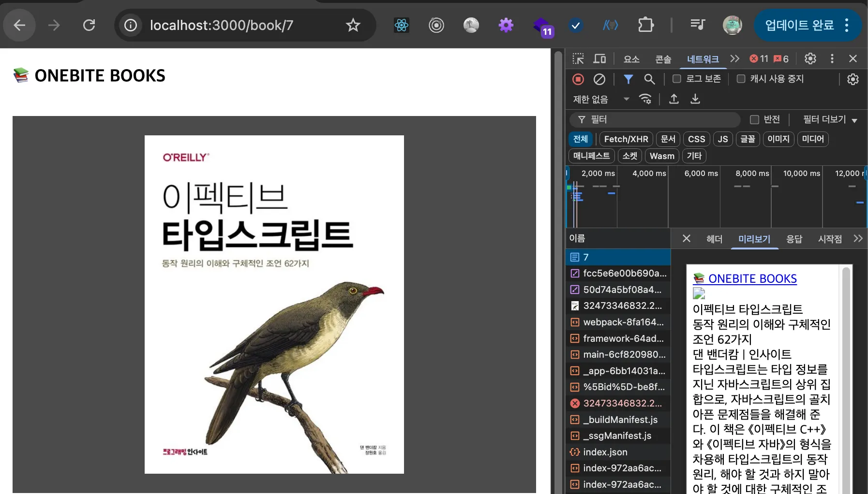Open the React DevTools extension in Chrome toolbar
This screenshot has height=494, width=868.
coord(401,25)
